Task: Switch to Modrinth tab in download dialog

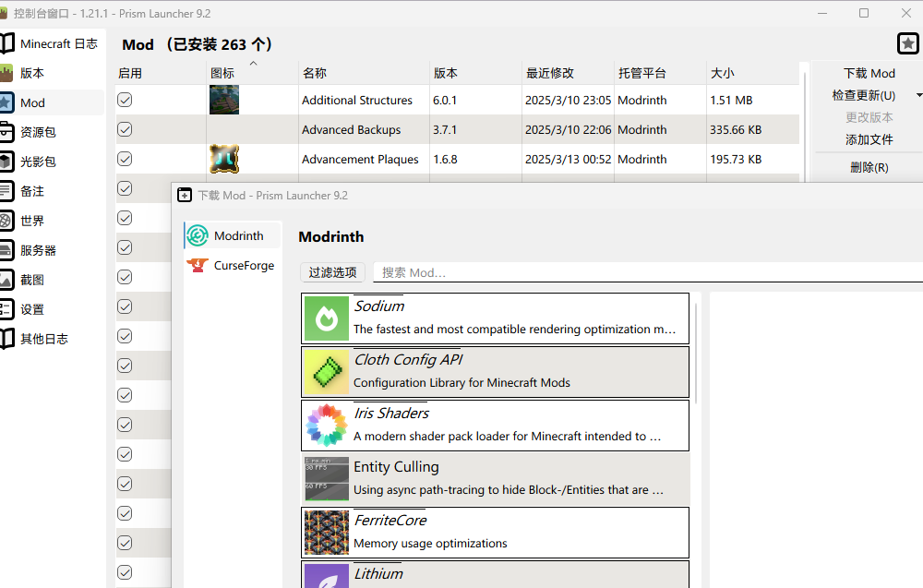Action: 234,235
